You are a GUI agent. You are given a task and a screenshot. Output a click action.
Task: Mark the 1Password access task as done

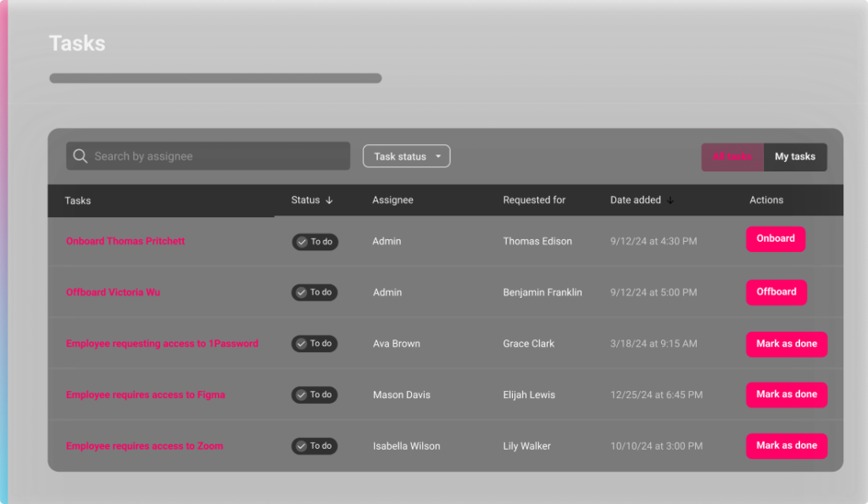pyautogui.click(x=786, y=344)
